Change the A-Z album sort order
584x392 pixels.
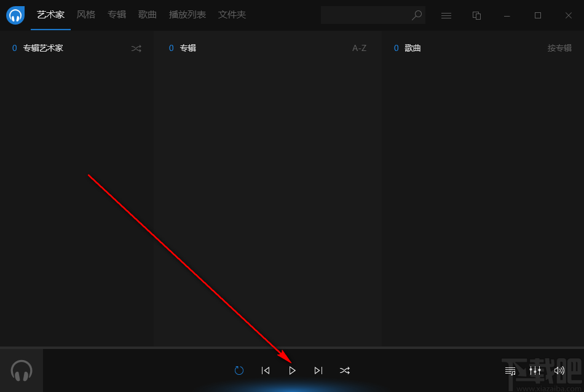point(360,48)
